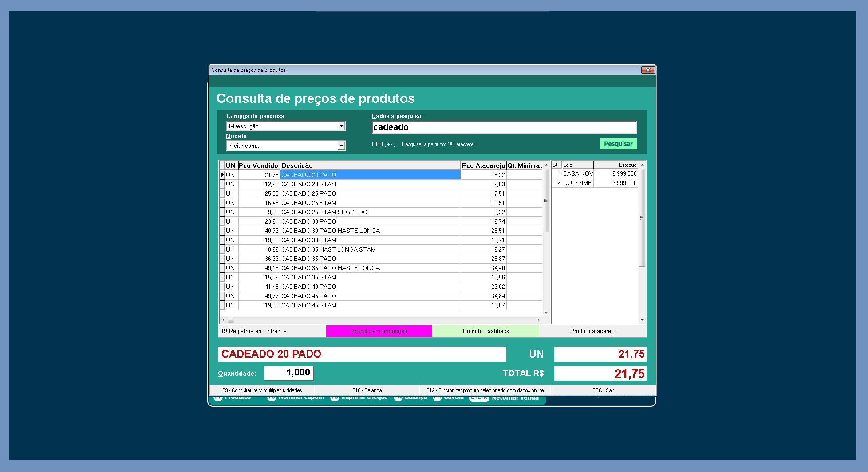Click the Pesquisar button
868x472 pixels.
point(618,144)
